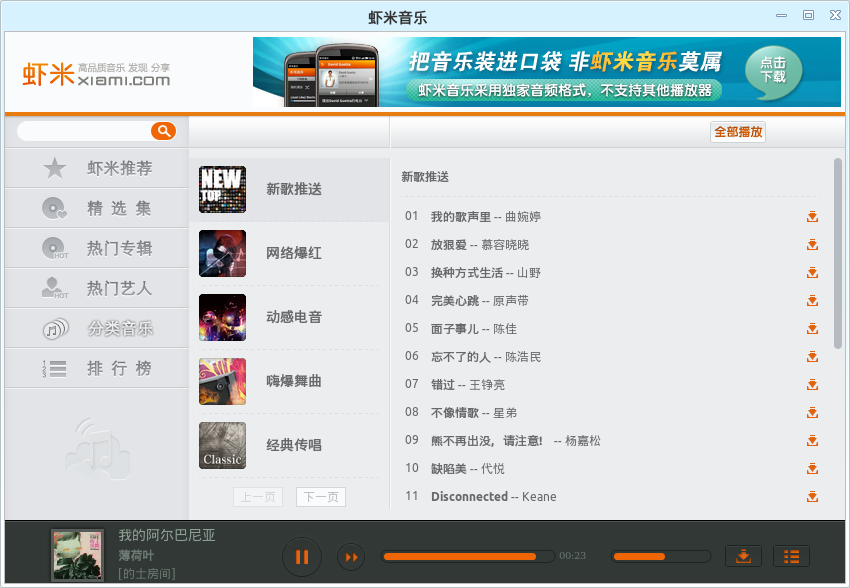Download song 完美心跳 -- 原声带
850x588 pixels.
(812, 301)
